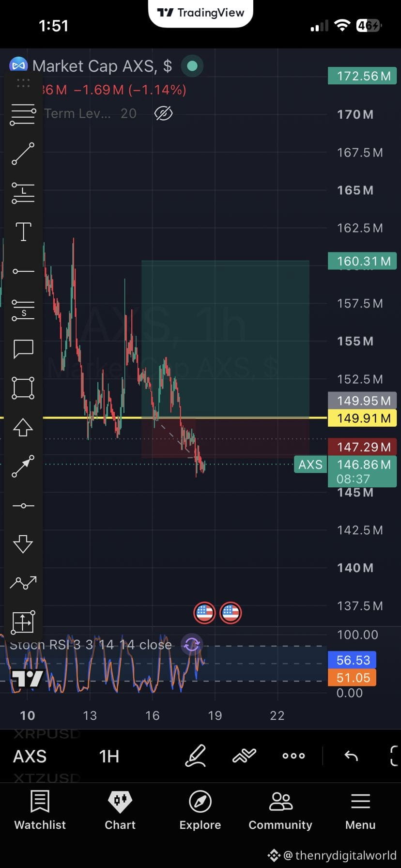Tap date label 13 on time axis
The height and width of the screenshot is (868, 401).
tap(90, 715)
